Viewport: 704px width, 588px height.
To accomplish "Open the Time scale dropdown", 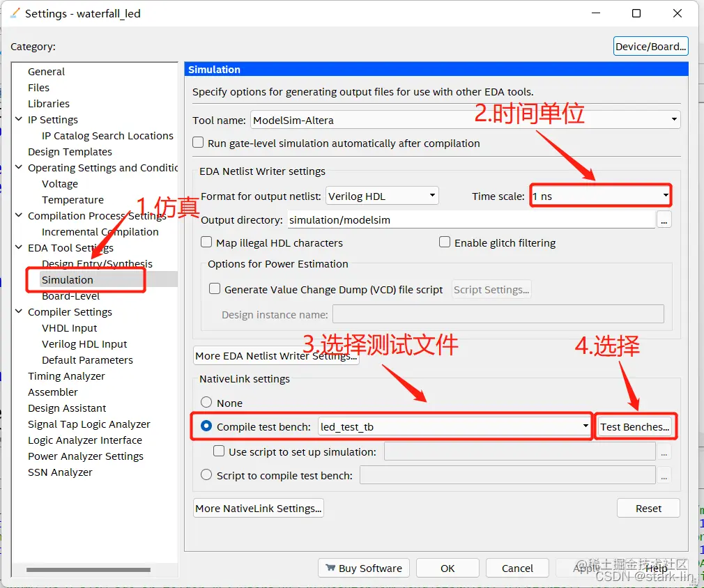I will click(600, 196).
